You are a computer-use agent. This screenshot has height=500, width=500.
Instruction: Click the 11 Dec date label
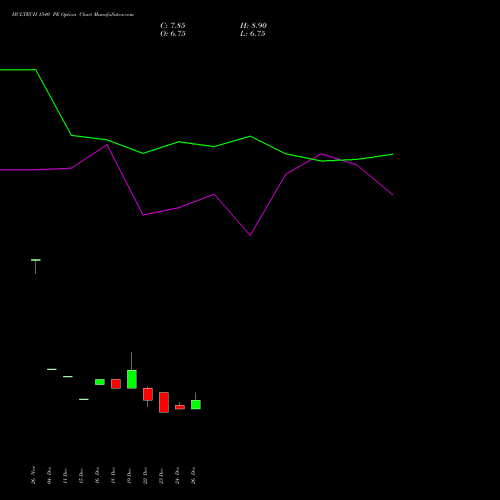coord(65,476)
